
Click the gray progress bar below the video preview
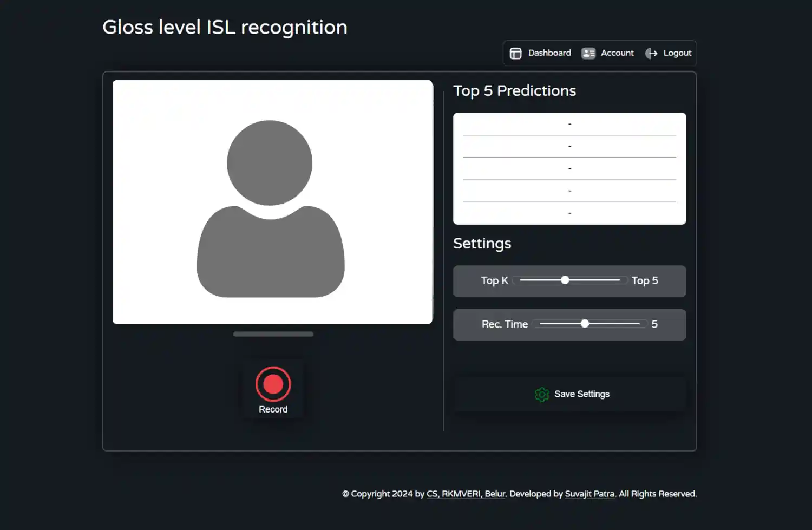tap(273, 334)
